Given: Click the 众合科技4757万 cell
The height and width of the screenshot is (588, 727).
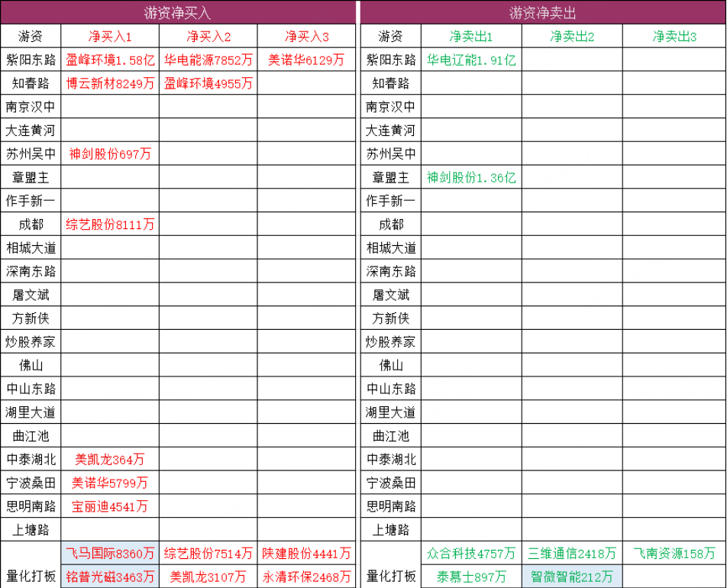Looking at the screenshot, I should point(471,553).
